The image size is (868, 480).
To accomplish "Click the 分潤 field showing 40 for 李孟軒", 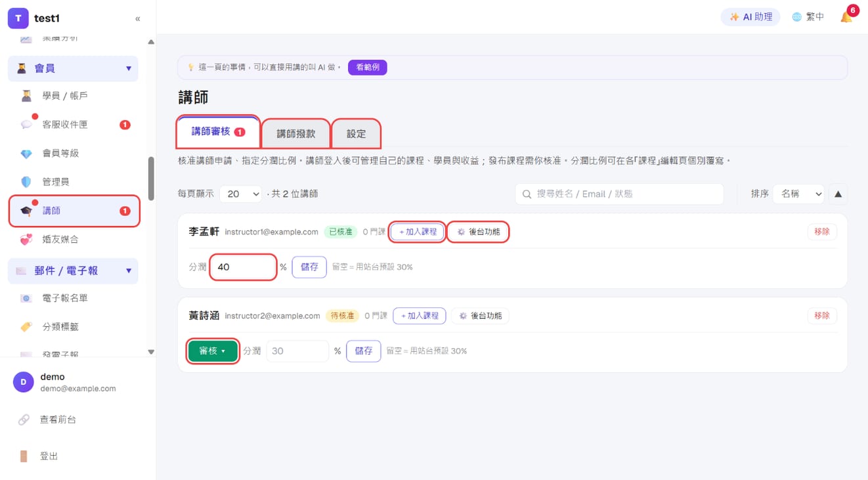I will (x=243, y=267).
